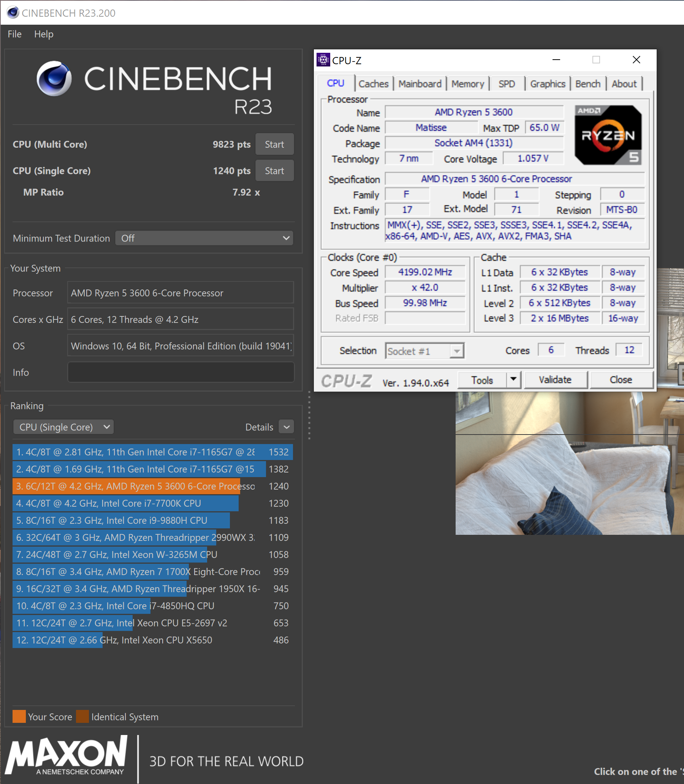Image resolution: width=684 pixels, height=784 pixels.
Task: Select ranking entry Intel Core i7-7700K CPU
Action: click(x=153, y=503)
